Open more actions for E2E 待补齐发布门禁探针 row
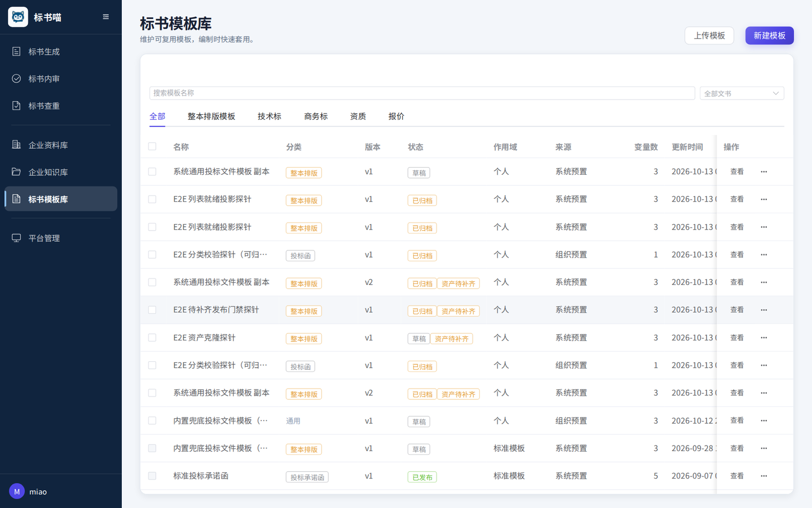 click(764, 310)
